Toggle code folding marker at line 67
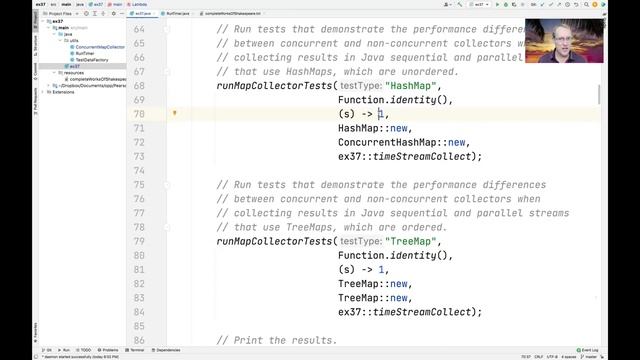 (167, 72)
